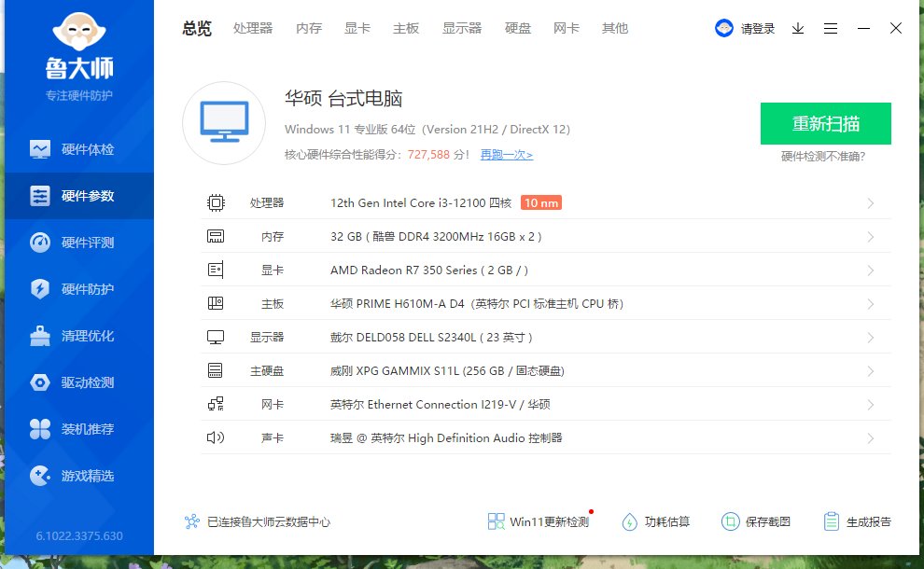Click the 处理器 CPU chip icon
Viewport: 924px width, 569px height.
click(216, 202)
